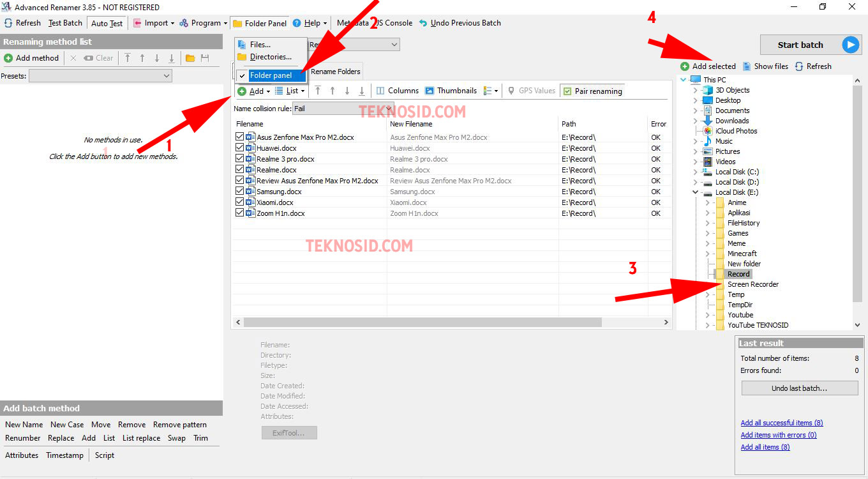
Task: Open the view mode list dropdown icon
Action: (491, 91)
